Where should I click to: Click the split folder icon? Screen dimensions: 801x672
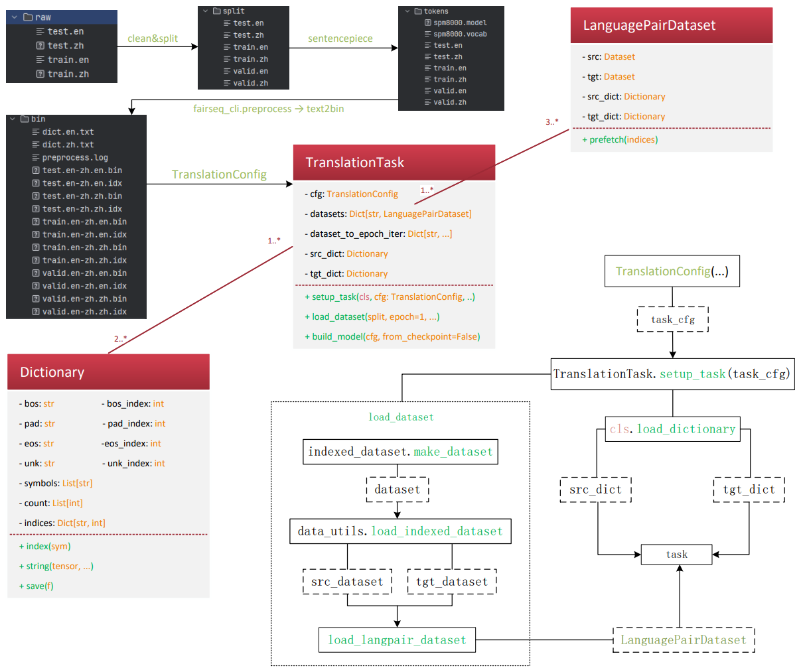pos(217,11)
